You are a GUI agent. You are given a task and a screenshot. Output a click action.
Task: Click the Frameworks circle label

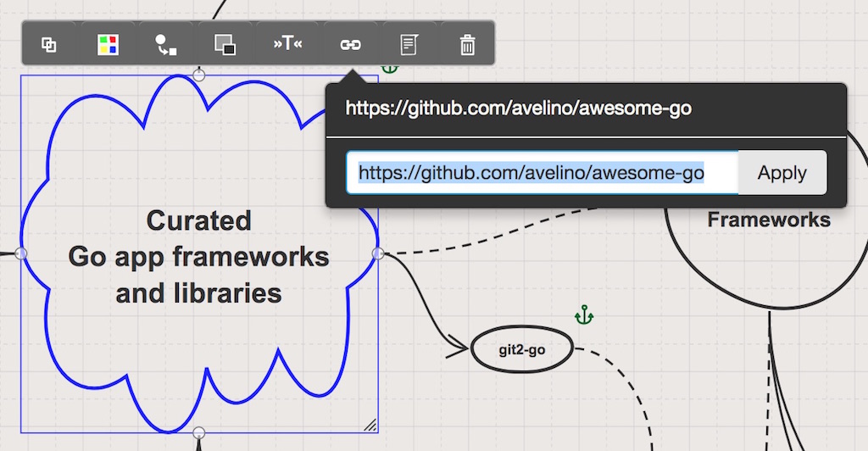click(x=769, y=220)
